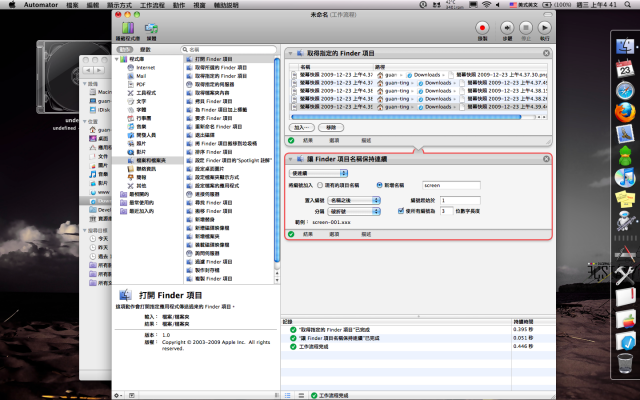Remove the Finder 項目名稱保持連續 action via its X
Screen dimensions: 640x400
pyautogui.click(x=546, y=159)
